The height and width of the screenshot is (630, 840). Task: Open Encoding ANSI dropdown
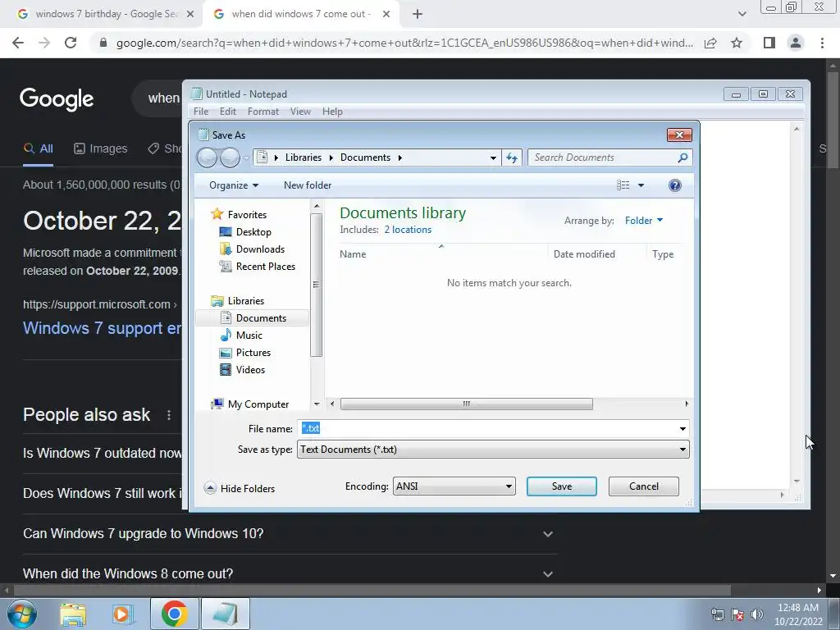454,486
